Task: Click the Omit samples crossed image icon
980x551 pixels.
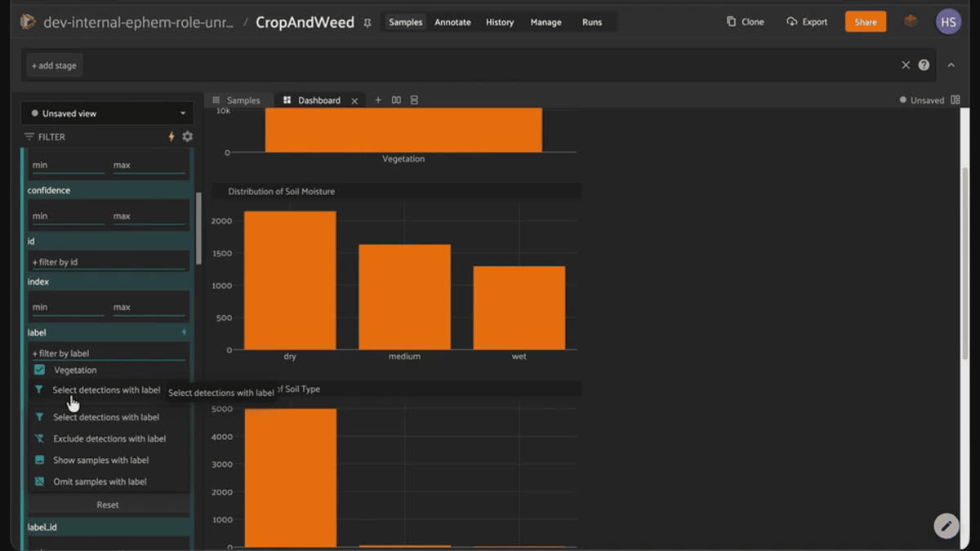Action: coord(39,482)
